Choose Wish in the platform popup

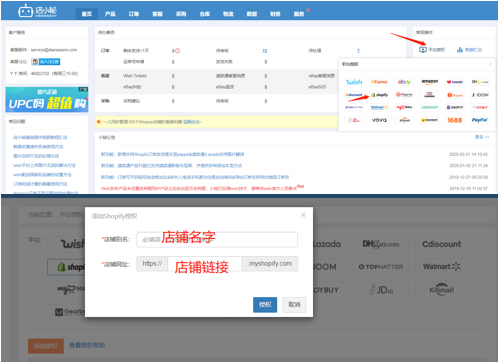coord(354,82)
